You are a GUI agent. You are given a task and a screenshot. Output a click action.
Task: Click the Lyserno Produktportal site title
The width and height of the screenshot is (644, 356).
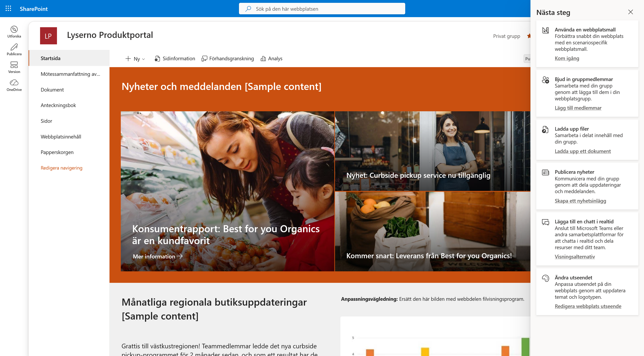pos(110,35)
